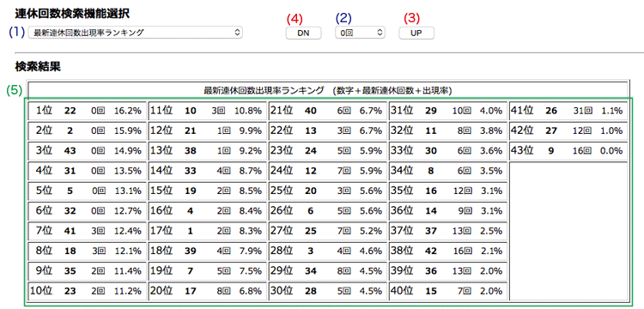Click the 40位 row with number 15
This screenshot has height=309, width=644.
point(448,291)
